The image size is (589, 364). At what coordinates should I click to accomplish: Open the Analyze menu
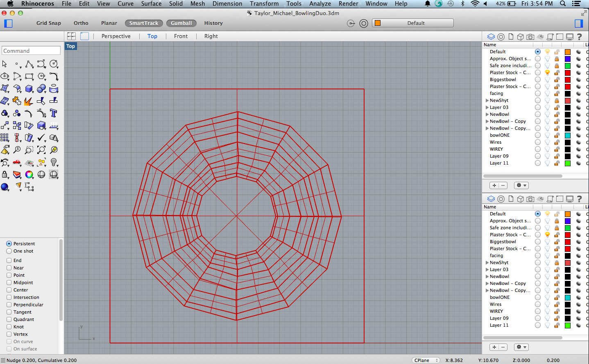pos(320,4)
